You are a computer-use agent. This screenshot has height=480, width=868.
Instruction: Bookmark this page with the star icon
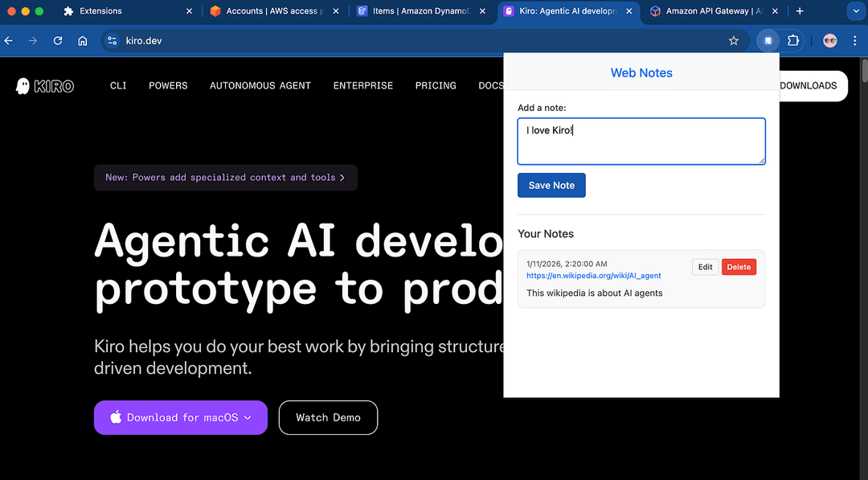pos(734,40)
